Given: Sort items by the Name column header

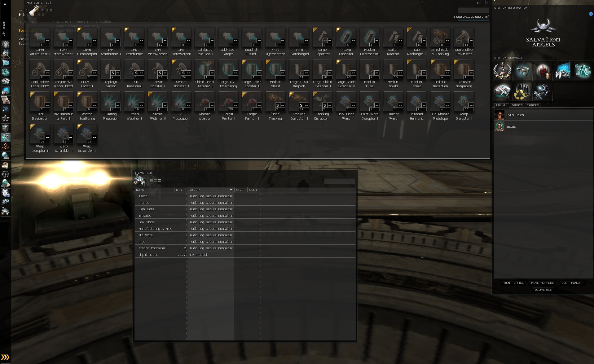Looking at the screenshot, I should tap(154, 190).
